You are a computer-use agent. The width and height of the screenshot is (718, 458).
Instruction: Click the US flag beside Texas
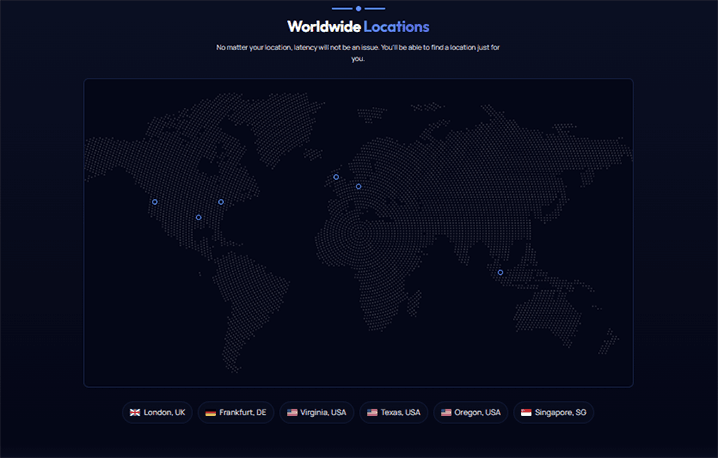pos(372,413)
